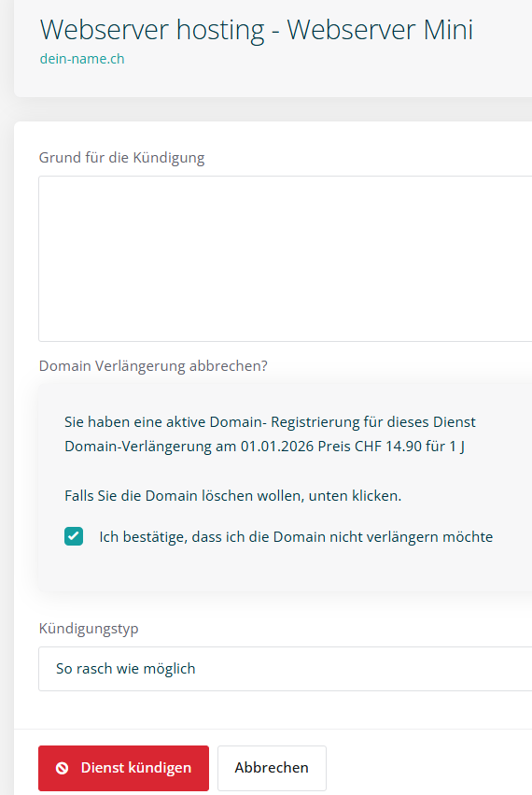Screen dimensions: 532x795
Task: Click the red Dienst kündigen button
Action: tap(123, 768)
